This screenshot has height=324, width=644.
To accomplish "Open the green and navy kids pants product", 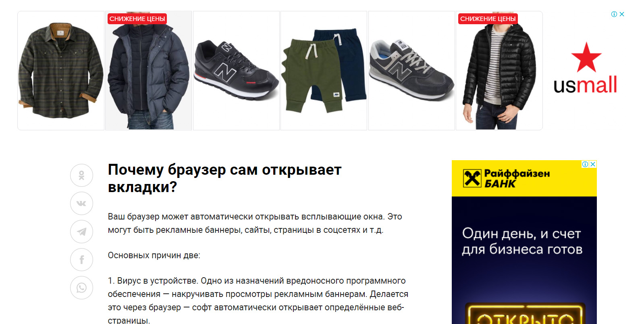I will tap(324, 71).
